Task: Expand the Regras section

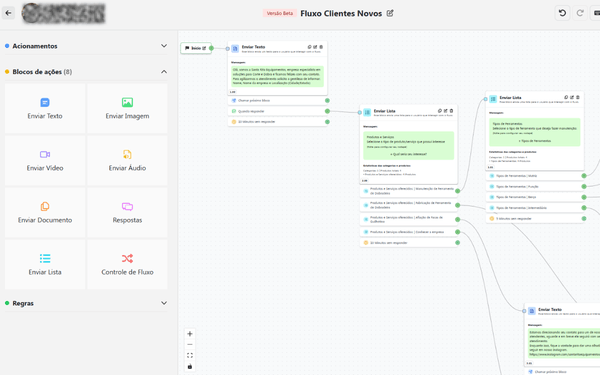Action: [164, 303]
